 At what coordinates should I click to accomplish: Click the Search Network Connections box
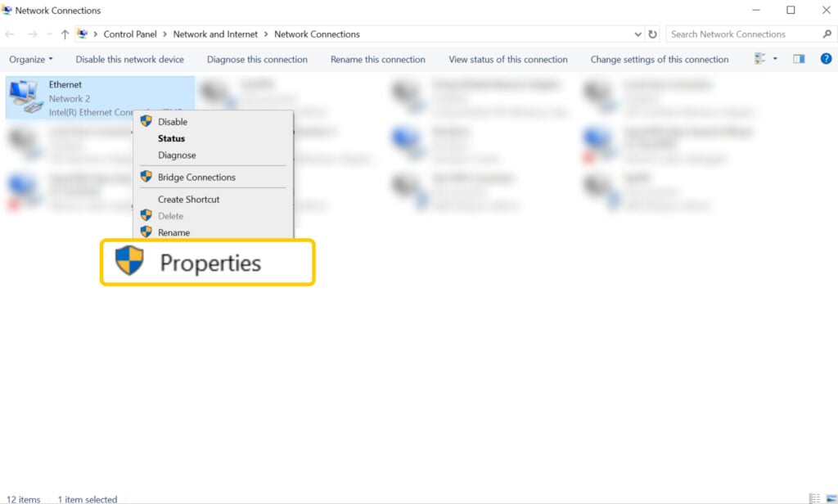[741, 34]
